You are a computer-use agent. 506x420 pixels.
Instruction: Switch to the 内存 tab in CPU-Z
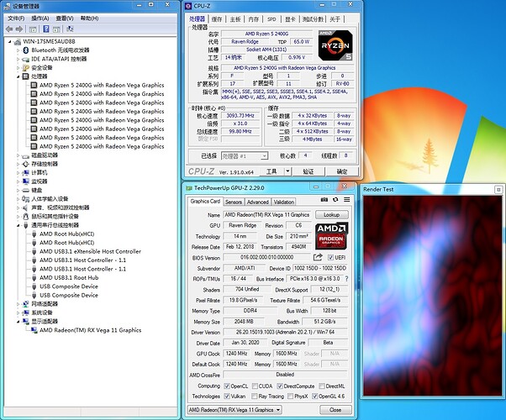pos(254,19)
